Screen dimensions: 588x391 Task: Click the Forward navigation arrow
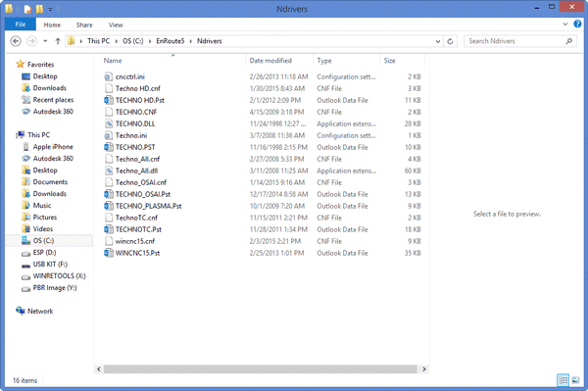pyautogui.click(x=32, y=41)
